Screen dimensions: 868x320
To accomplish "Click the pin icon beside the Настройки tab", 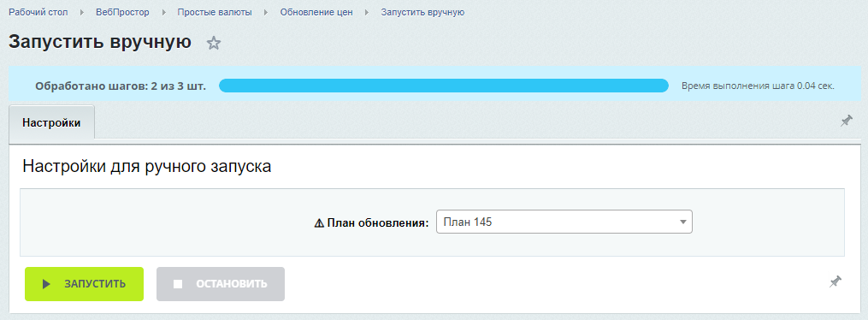I will coord(847,121).
